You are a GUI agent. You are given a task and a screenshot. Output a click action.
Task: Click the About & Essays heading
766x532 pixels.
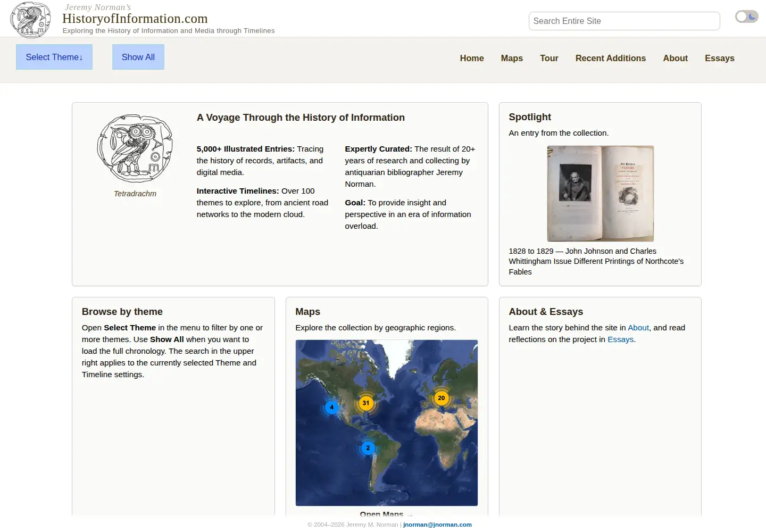546,312
